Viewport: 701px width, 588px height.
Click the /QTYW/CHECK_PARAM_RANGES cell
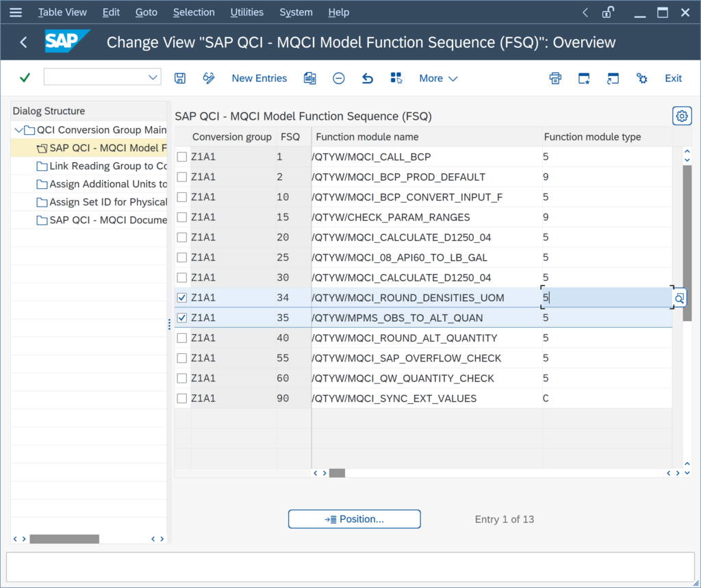click(x=427, y=217)
